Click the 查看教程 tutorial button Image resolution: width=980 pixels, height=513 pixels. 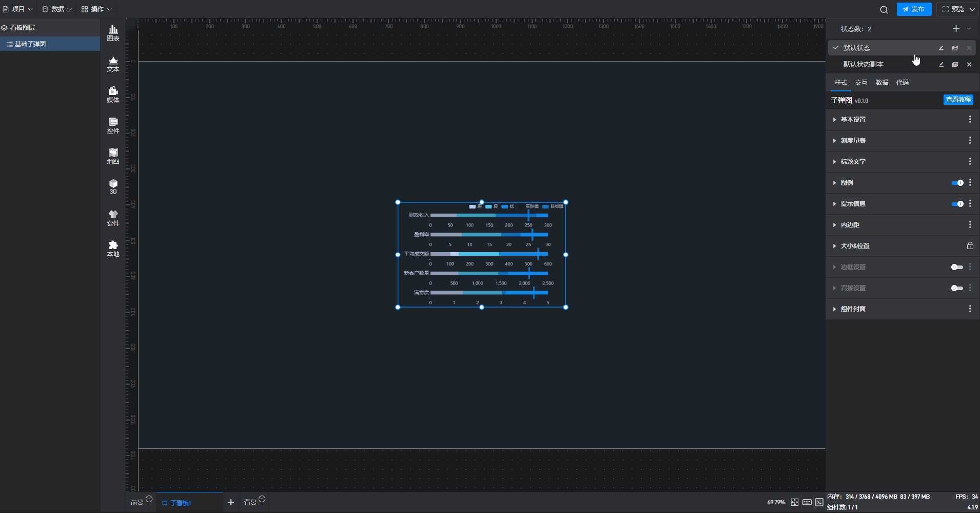[x=958, y=100]
